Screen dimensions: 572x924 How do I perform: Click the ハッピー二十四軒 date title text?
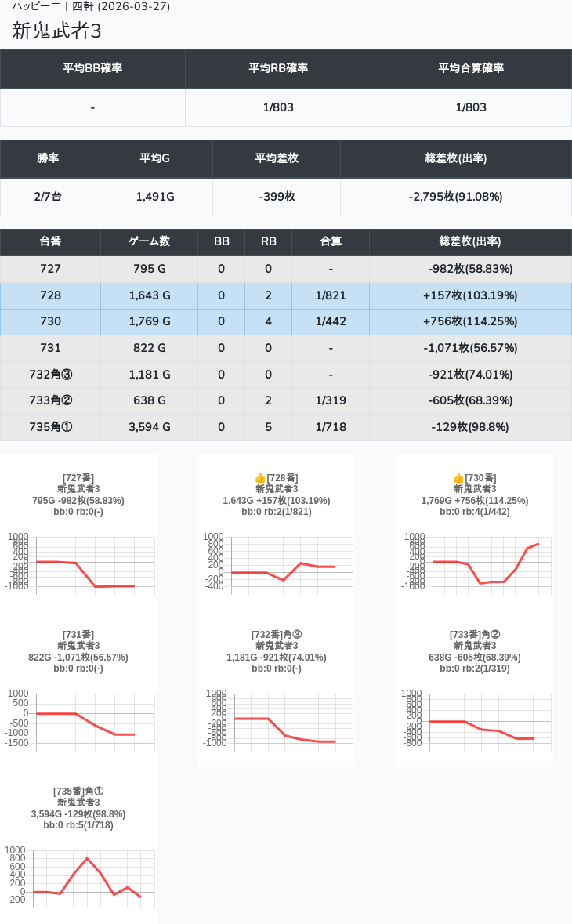91,6
